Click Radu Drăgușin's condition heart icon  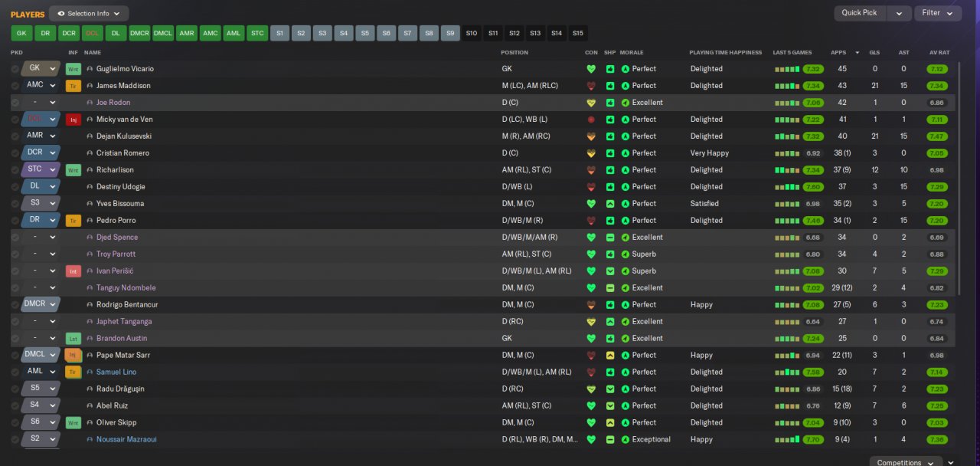tap(591, 389)
